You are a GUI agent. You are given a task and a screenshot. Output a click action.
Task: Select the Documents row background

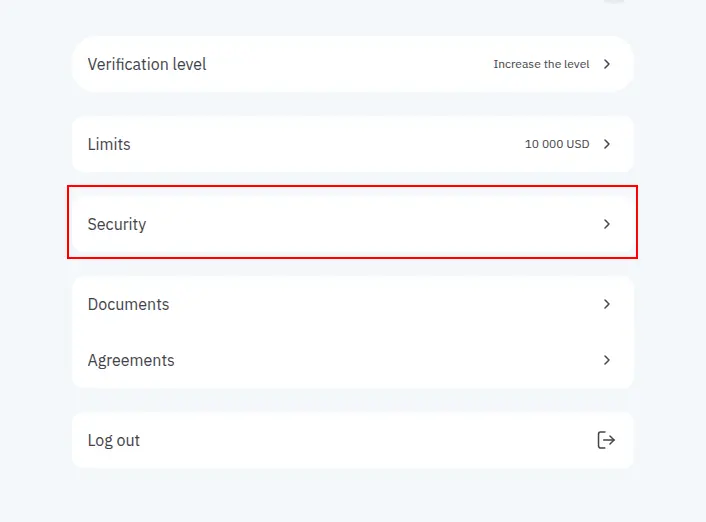tap(353, 304)
